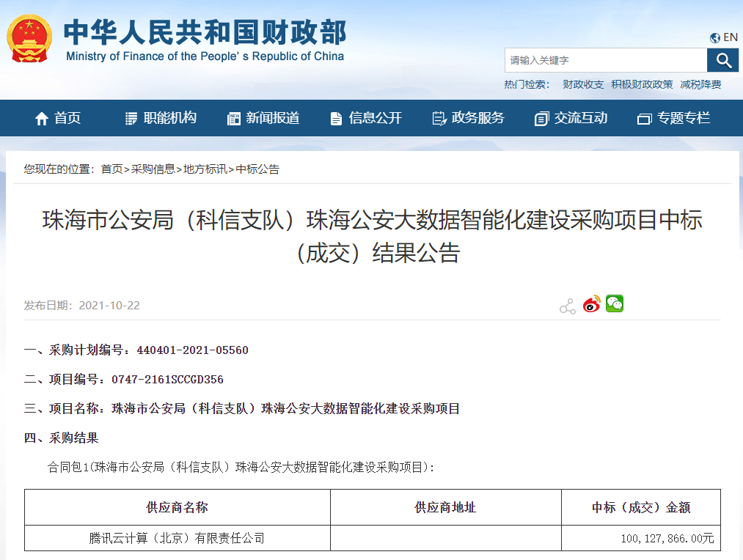Open hot search term 积极财政政策
Viewport: 743px width, 560px height.
[x=642, y=84]
